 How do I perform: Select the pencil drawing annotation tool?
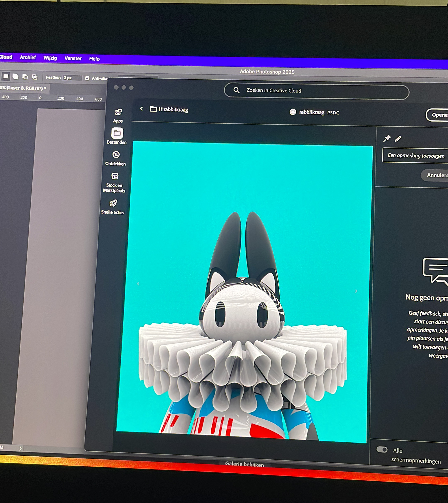(x=398, y=139)
